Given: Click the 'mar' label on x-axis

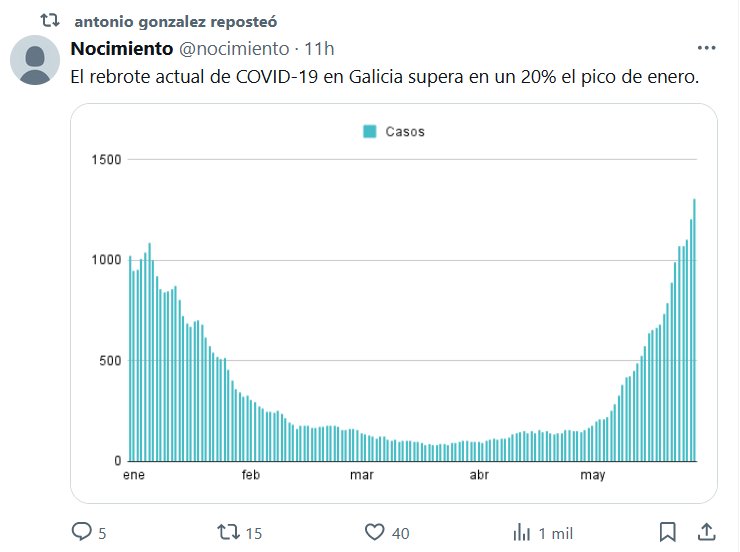Looking at the screenshot, I should coord(362,475).
